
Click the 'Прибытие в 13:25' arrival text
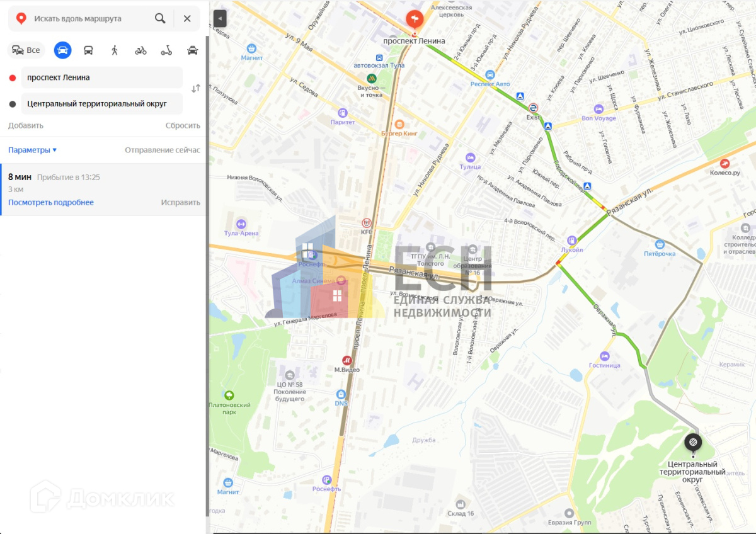[x=68, y=178]
